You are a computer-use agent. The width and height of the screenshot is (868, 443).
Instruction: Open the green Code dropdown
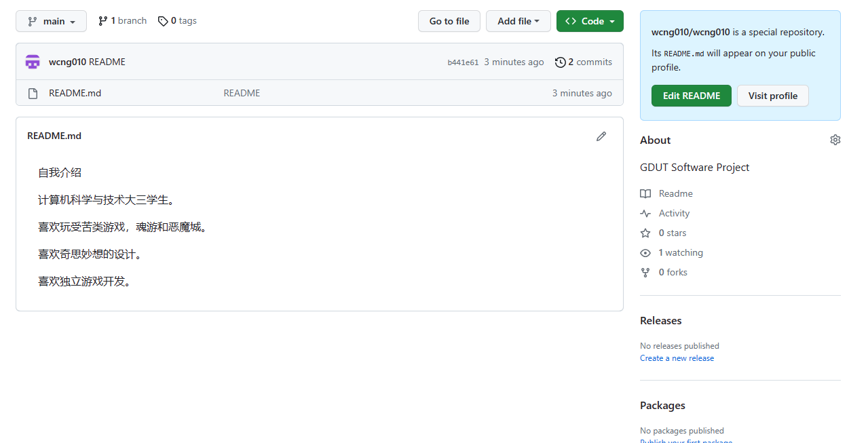tap(590, 21)
